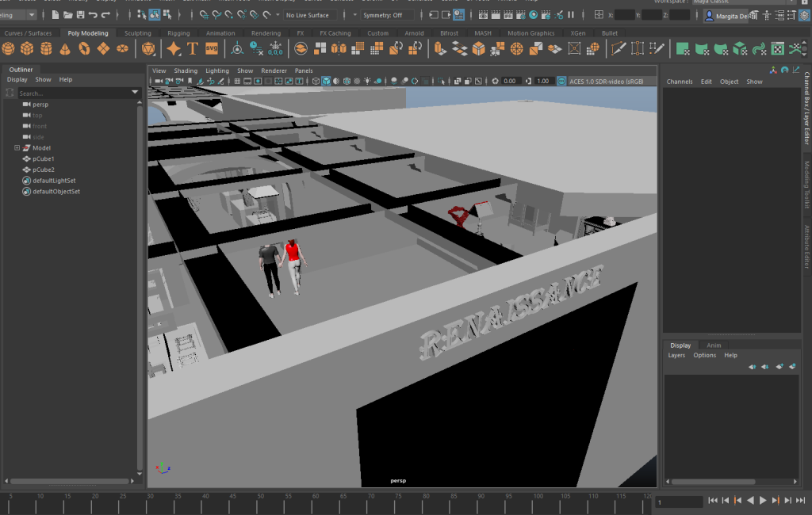
Task: Toggle snap to points magnet
Action: (x=229, y=15)
